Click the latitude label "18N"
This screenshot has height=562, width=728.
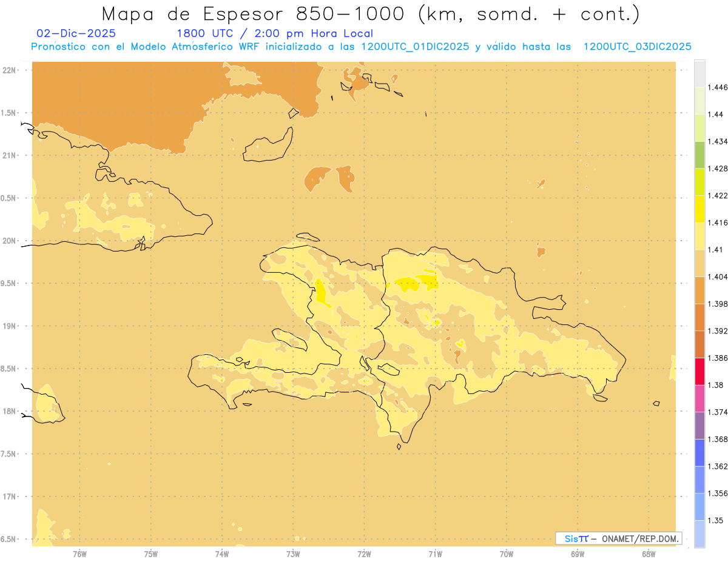click(10, 411)
